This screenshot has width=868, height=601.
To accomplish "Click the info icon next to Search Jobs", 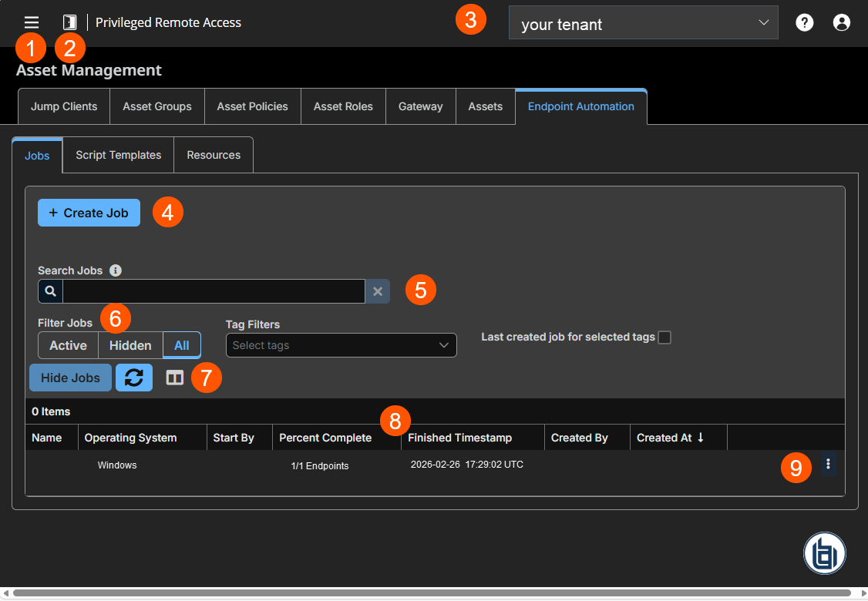I will point(115,270).
